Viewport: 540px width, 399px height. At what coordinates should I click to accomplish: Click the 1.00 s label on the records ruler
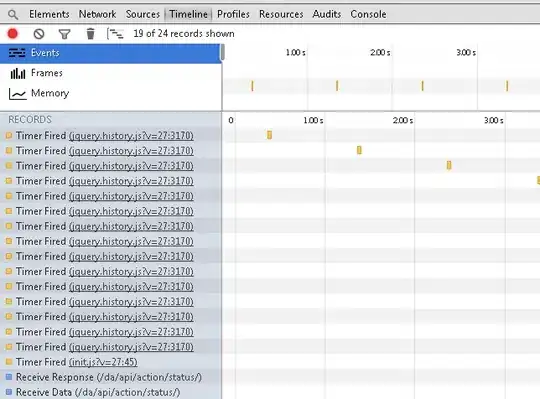pos(313,120)
